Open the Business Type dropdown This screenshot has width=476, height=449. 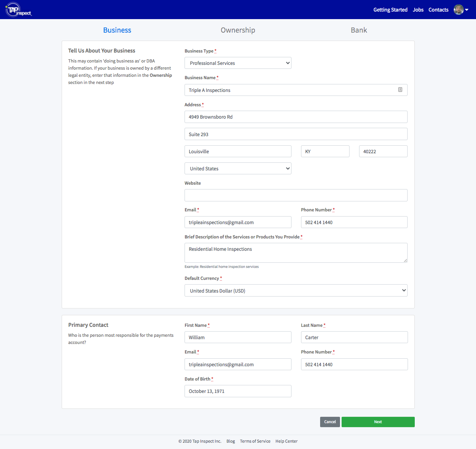[238, 63]
